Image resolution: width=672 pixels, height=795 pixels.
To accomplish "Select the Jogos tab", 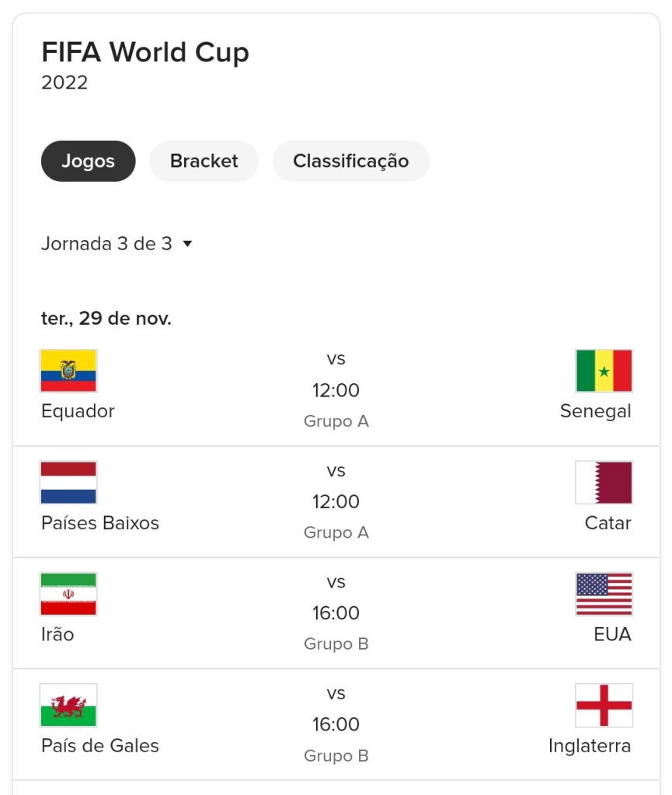I will pos(88,161).
